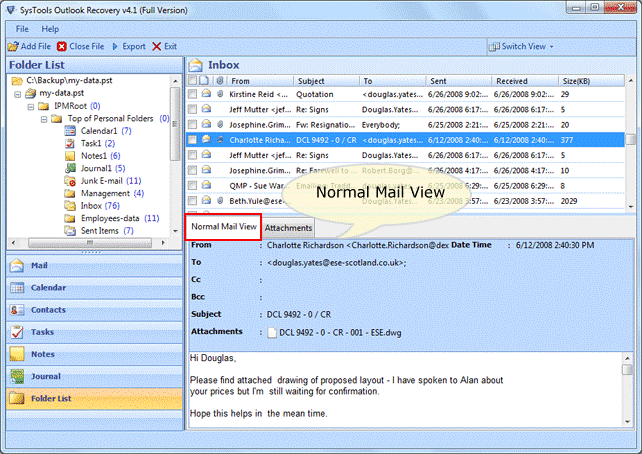Click the Mail navigation pane icon
This screenshot has width=642, height=454.
click(x=17, y=266)
